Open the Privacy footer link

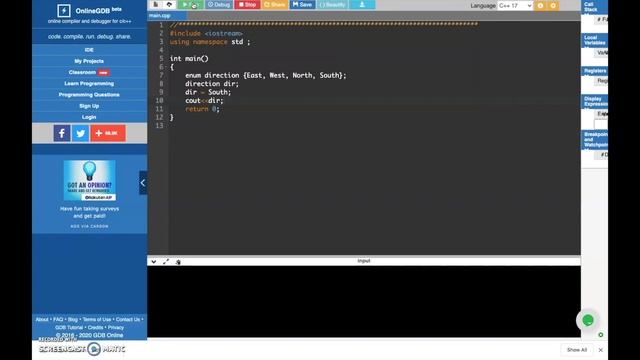[x=116, y=327]
